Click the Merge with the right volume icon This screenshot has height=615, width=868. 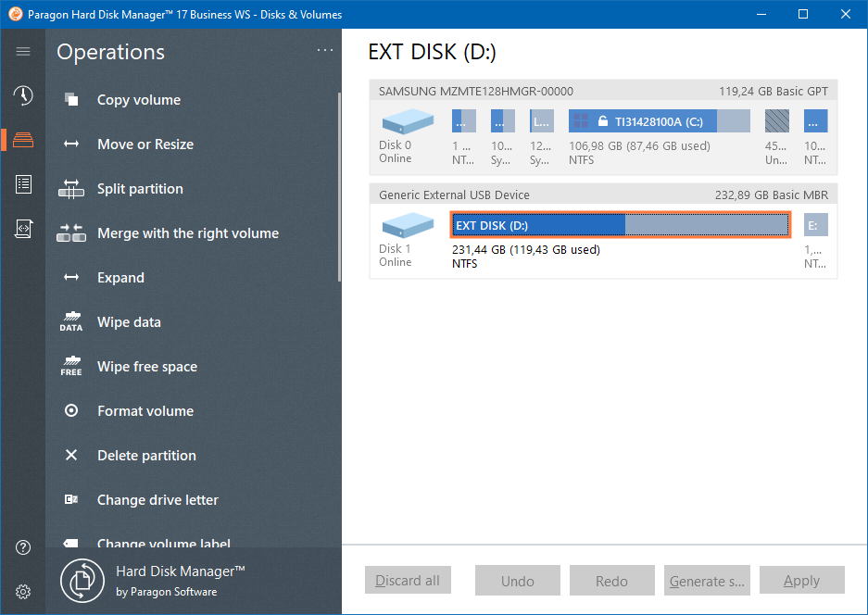pyautogui.click(x=71, y=233)
